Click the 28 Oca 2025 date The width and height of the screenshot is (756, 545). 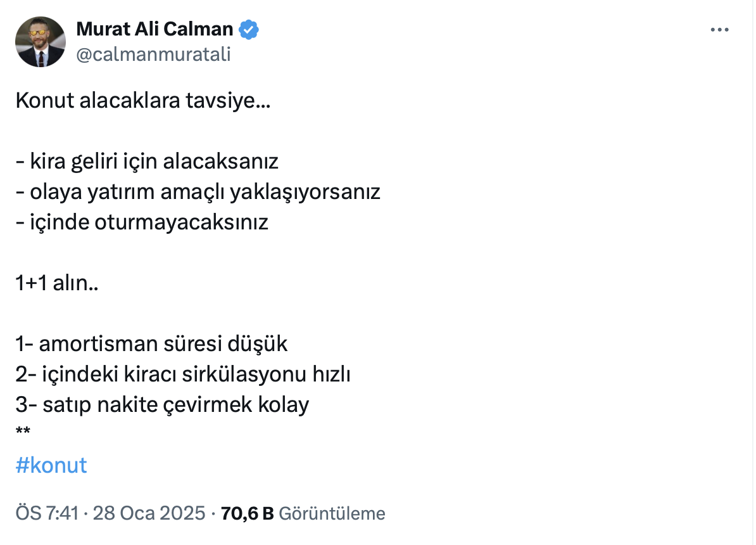[x=149, y=513]
